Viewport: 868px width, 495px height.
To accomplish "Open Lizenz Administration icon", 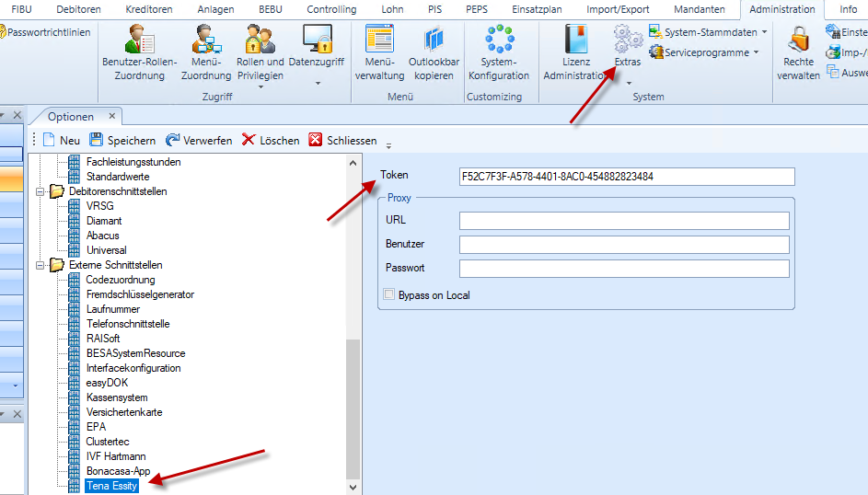I will pos(575,40).
